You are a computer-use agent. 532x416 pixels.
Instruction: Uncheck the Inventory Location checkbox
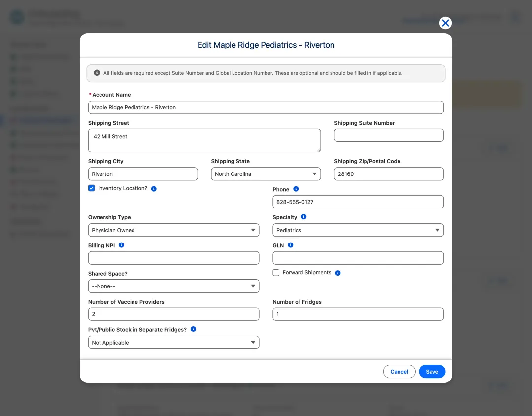tap(92, 188)
